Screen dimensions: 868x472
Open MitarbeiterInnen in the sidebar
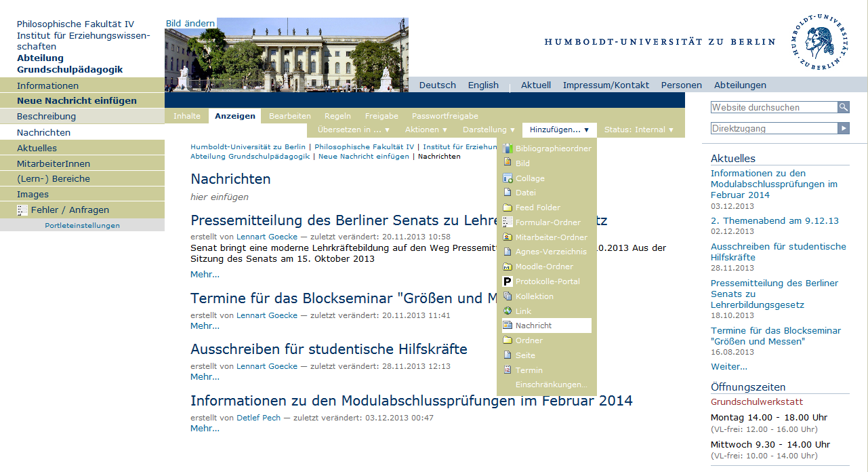tap(82, 163)
